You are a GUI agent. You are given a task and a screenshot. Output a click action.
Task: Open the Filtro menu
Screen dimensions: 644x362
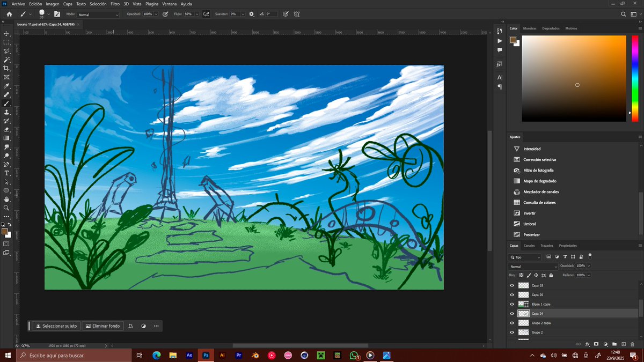pos(115,4)
